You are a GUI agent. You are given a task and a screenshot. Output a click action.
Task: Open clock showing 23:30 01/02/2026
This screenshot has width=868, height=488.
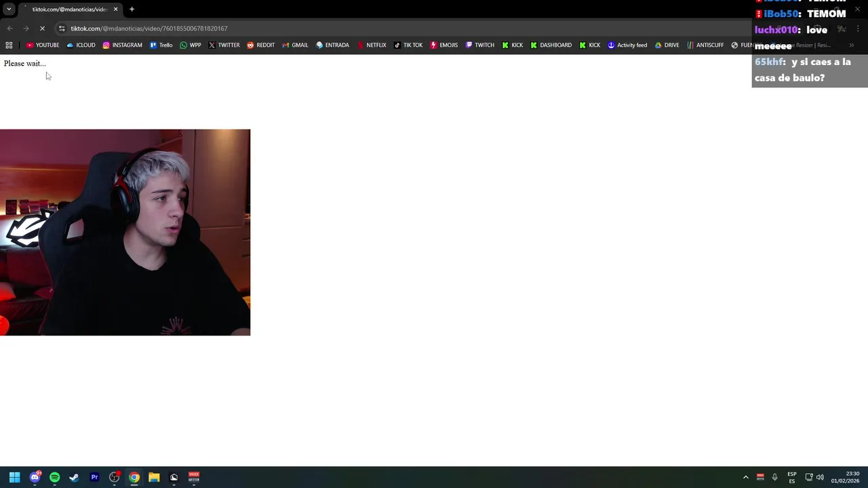pyautogui.click(x=847, y=477)
